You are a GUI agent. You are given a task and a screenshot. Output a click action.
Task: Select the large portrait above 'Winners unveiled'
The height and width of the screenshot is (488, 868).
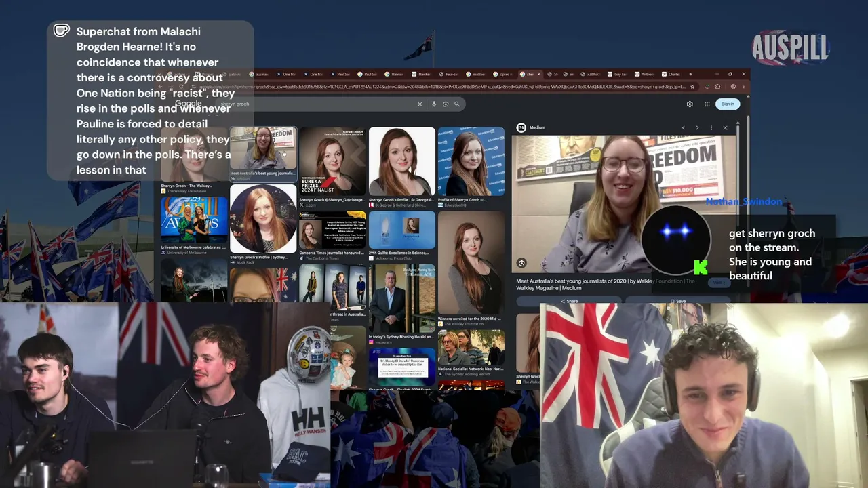471,263
